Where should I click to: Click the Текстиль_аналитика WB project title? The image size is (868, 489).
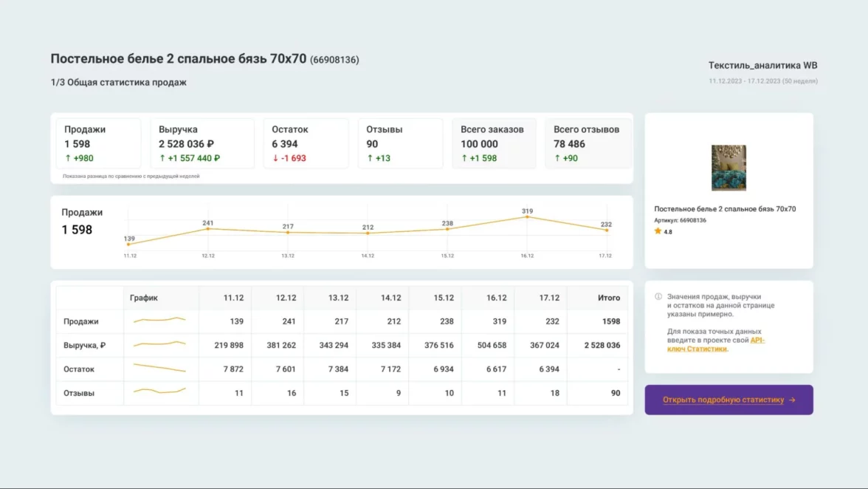[x=762, y=65]
